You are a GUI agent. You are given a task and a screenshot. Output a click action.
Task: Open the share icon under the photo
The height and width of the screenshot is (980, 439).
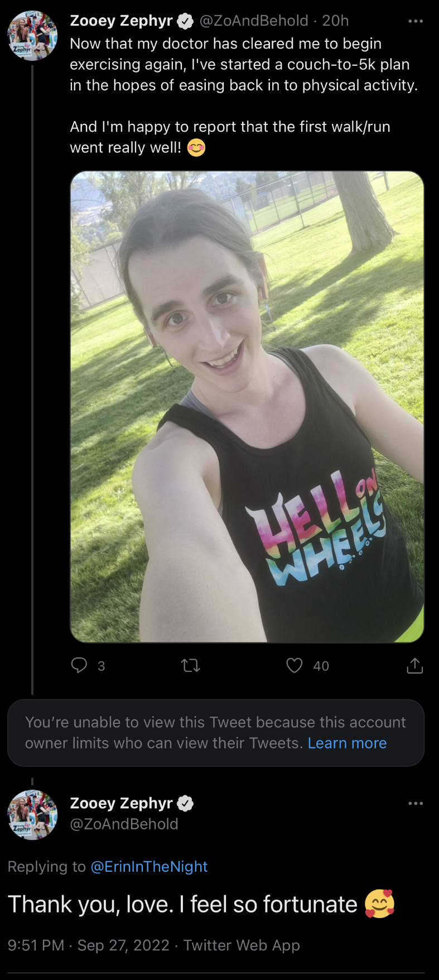(x=414, y=665)
